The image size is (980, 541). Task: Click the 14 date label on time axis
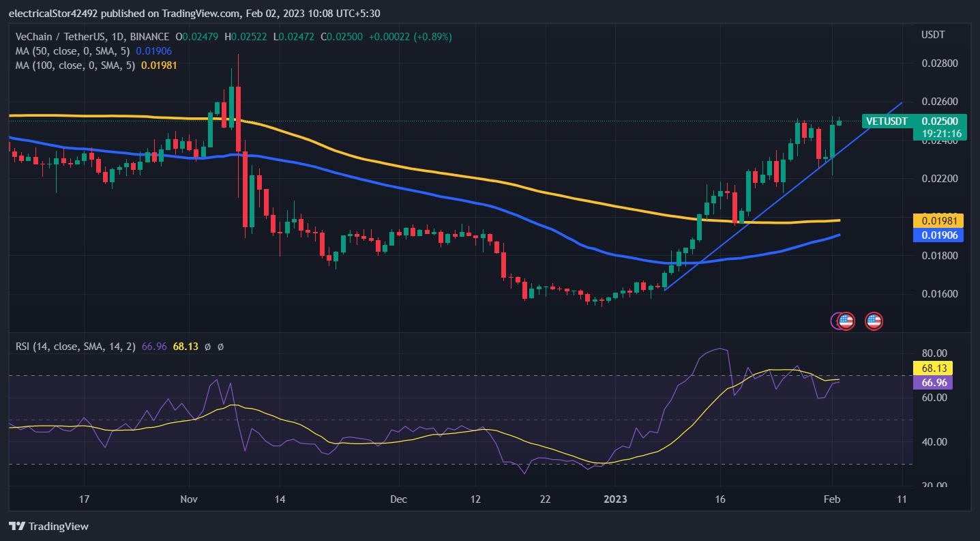coord(279,499)
